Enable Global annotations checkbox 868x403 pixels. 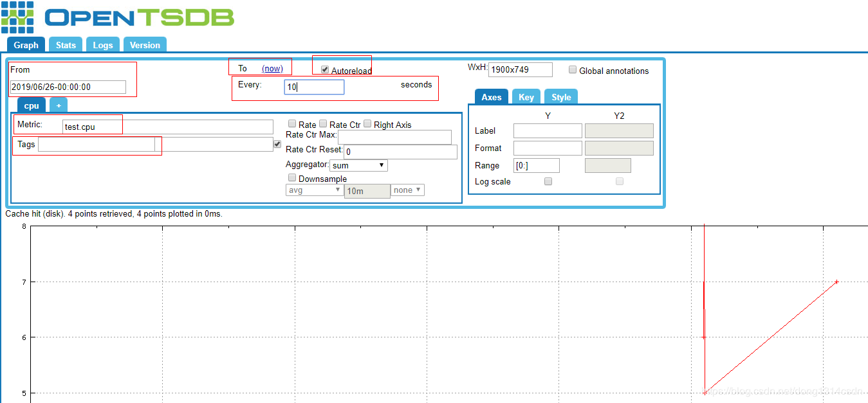[573, 70]
